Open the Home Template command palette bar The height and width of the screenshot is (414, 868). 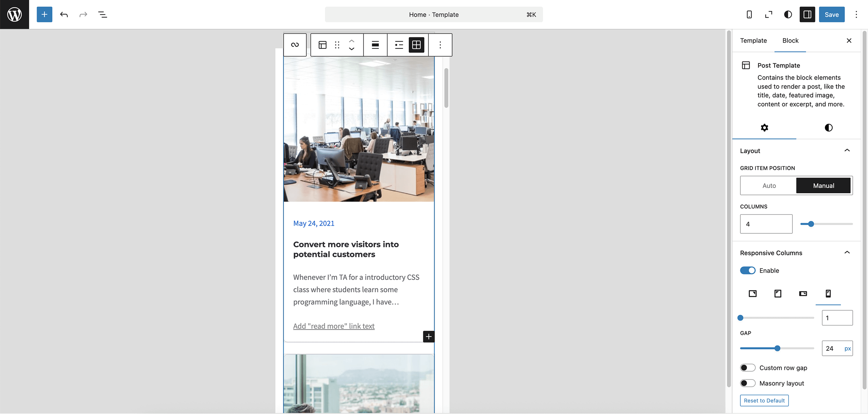coord(434,14)
